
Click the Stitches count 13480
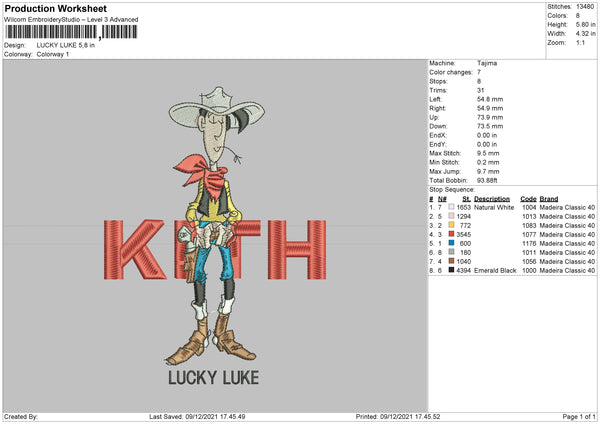[585, 7]
